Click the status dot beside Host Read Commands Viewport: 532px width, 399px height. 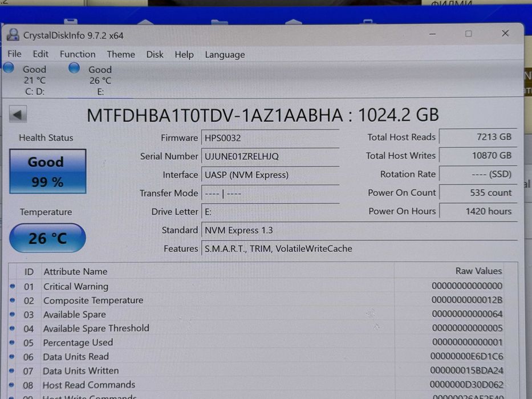[11, 385]
